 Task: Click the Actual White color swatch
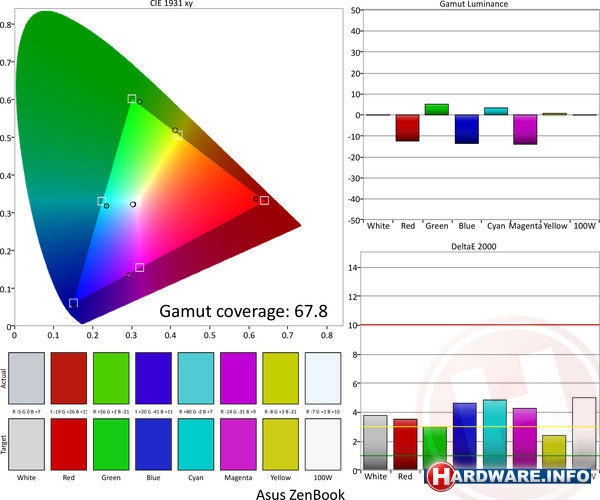point(26,378)
